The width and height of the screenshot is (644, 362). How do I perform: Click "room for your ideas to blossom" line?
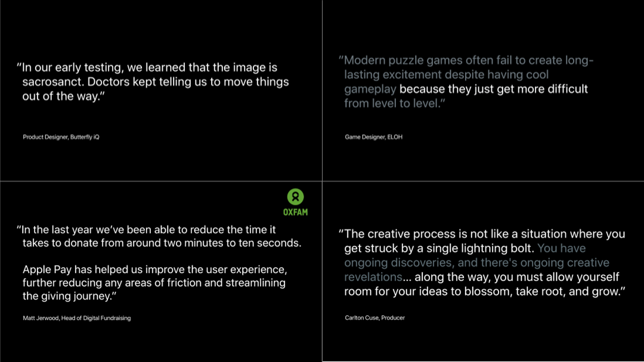coord(485,291)
